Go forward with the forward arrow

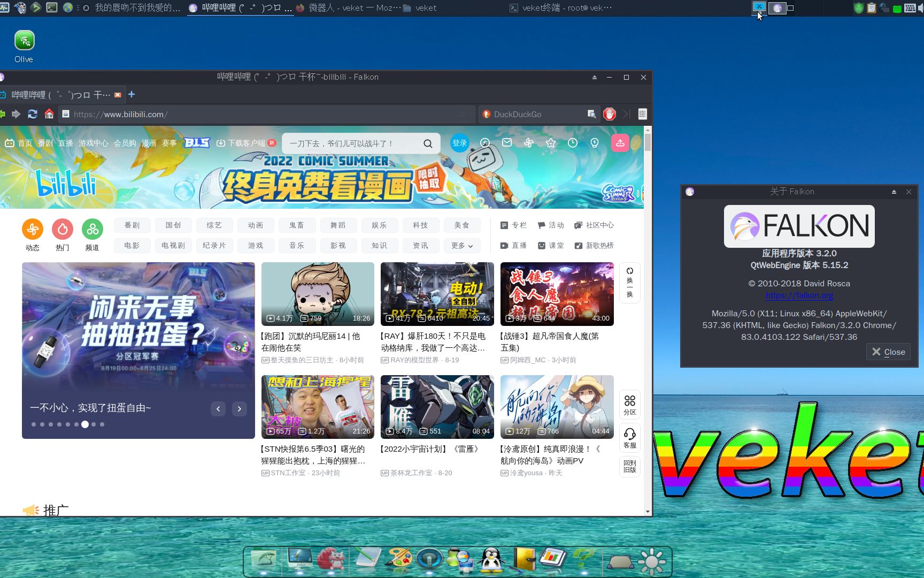pos(16,114)
